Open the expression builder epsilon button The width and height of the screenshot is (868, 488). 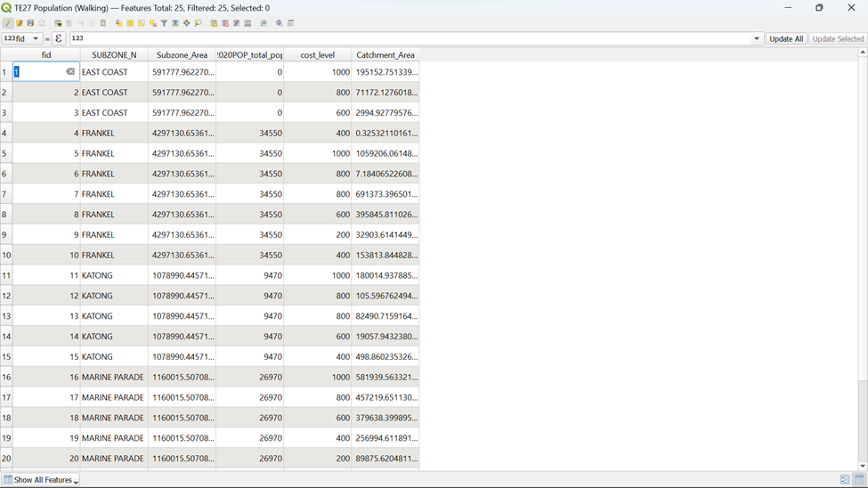point(59,39)
